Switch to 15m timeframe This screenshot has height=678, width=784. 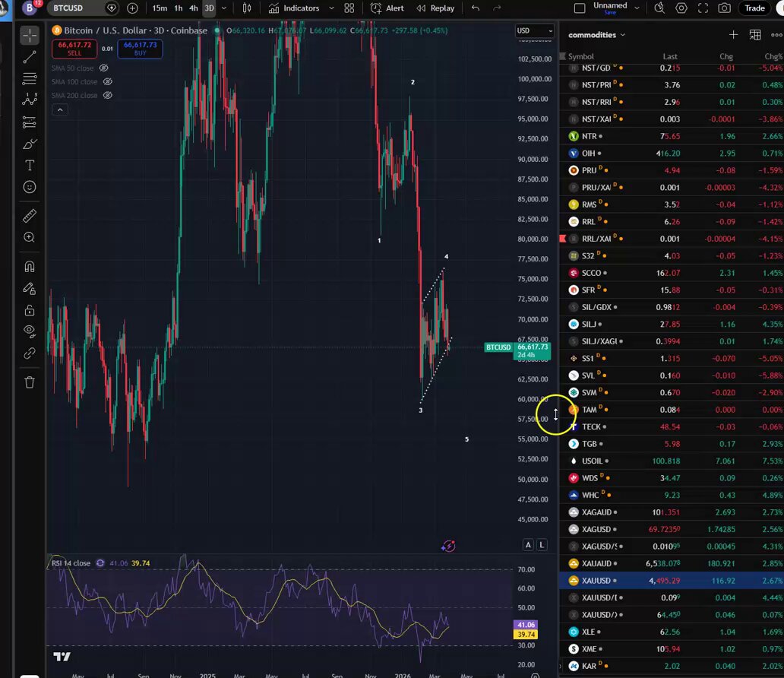click(160, 8)
